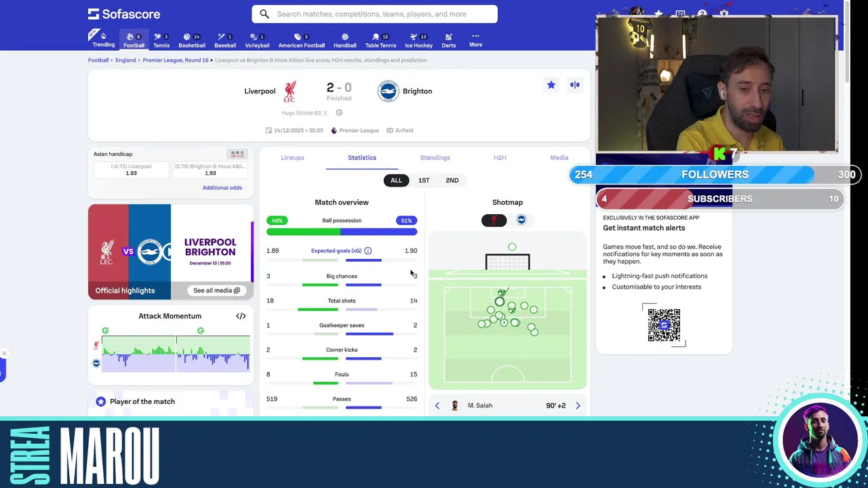
Task: Open the Media tab
Action: click(x=559, y=157)
